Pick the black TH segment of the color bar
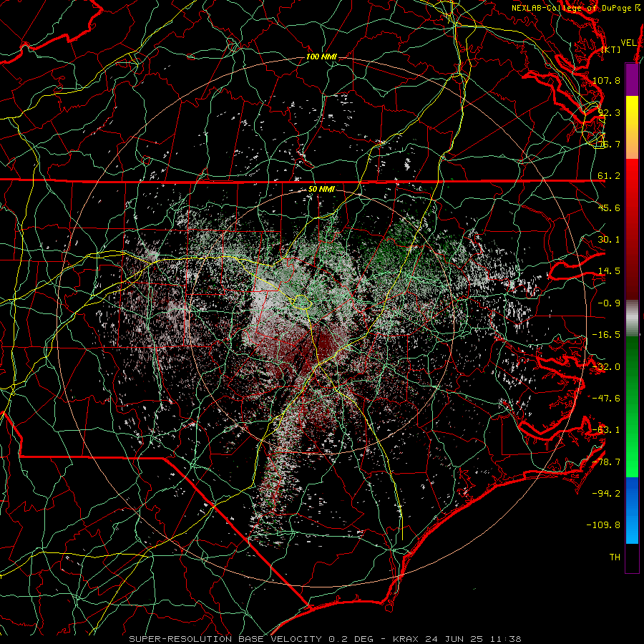Image resolution: width=644 pixels, height=644 pixels. 632,557
